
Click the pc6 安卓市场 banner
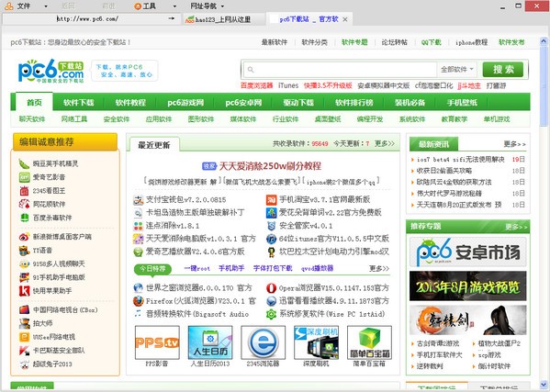(x=468, y=252)
